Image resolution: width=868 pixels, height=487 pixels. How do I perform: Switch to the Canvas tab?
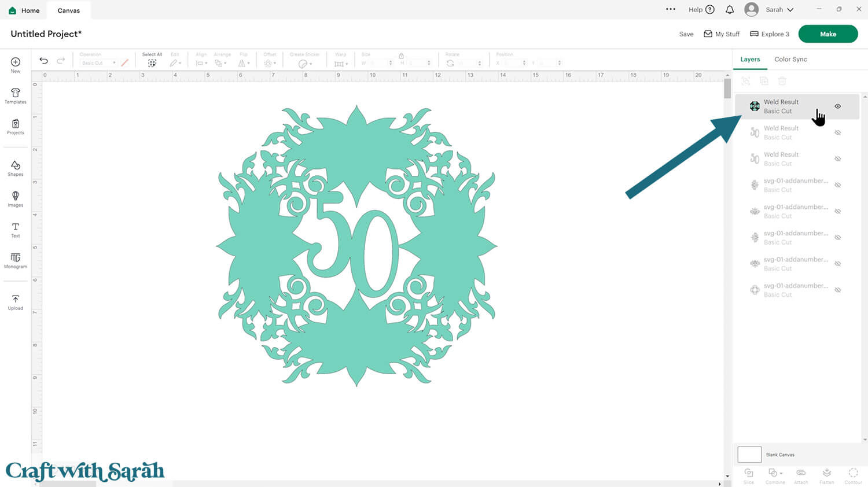click(x=69, y=10)
